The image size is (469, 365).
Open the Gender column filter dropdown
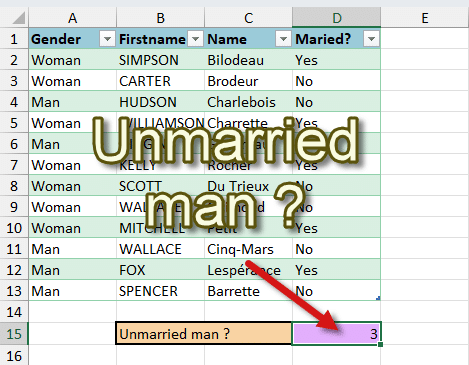(107, 39)
